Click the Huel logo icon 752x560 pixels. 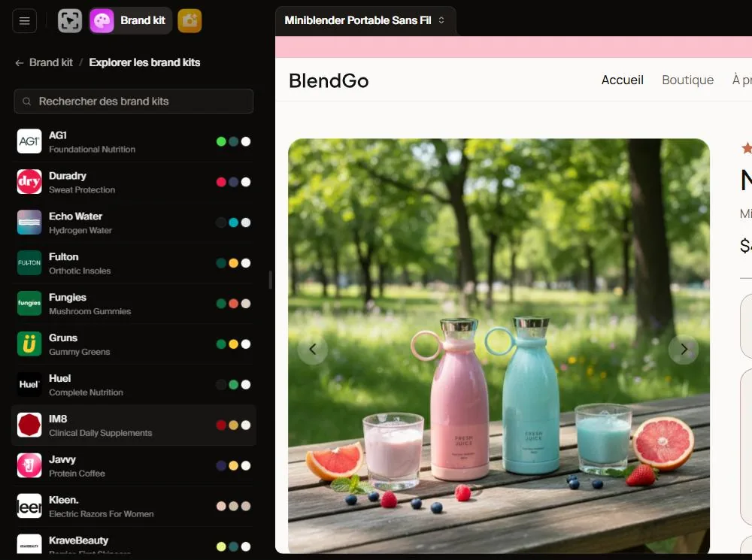pyautogui.click(x=29, y=385)
